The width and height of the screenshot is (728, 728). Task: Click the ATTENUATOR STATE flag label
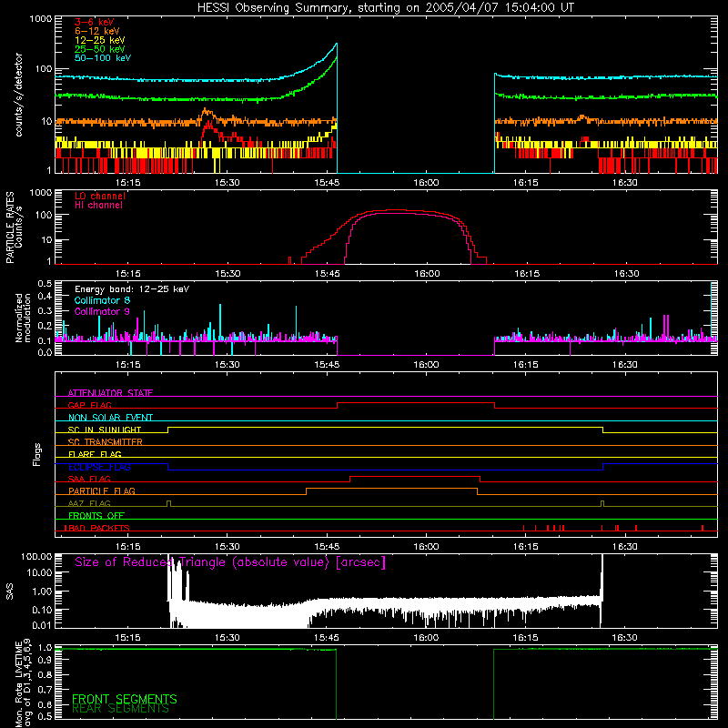(x=110, y=393)
